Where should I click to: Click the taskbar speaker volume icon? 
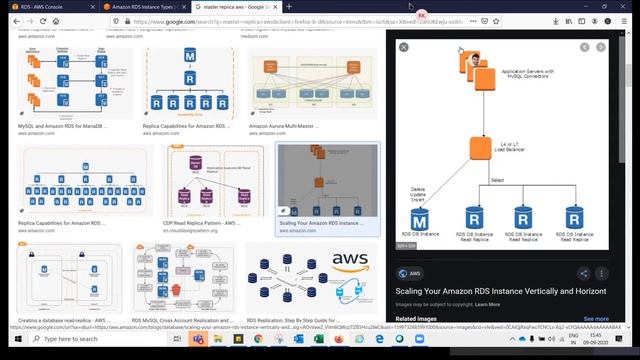pyautogui.click(x=551, y=339)
